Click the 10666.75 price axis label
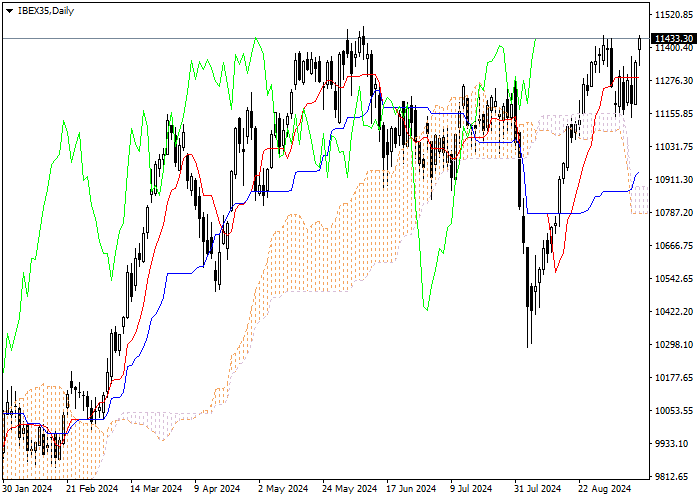 click(x=674, y=246)
